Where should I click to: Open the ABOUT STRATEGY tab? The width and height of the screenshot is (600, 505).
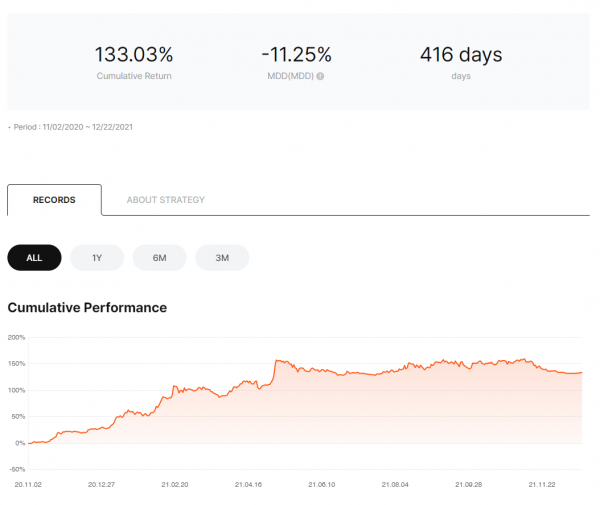165,200
